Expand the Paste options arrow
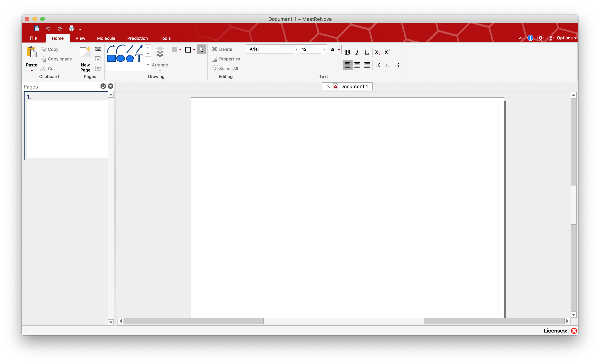Screen dimensions: 600x364 pos(32,71)
